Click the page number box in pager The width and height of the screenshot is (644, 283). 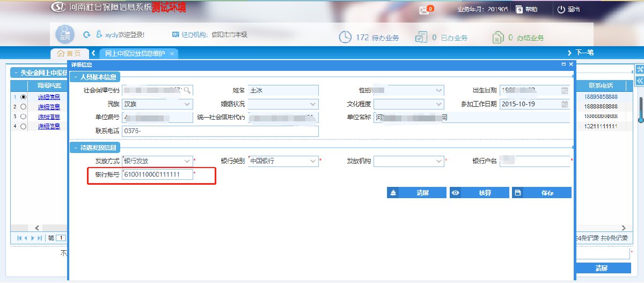tap(61, 237)
